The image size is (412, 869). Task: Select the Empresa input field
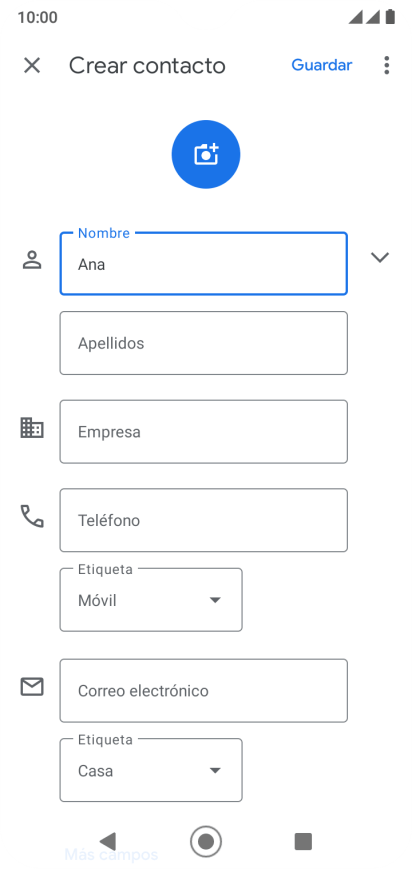tap(204, 432)
